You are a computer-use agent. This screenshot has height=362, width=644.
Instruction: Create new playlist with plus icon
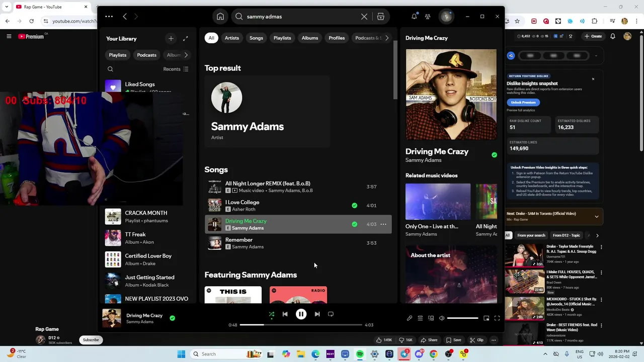coord(171,39)
